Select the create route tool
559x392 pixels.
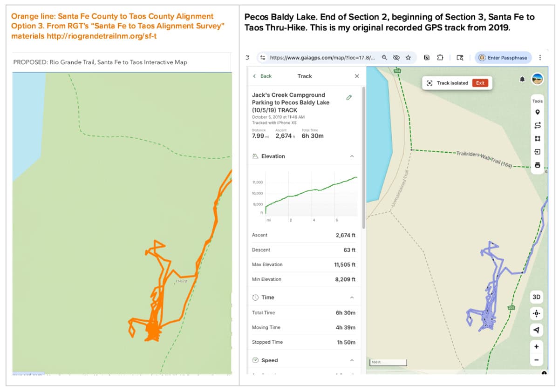(x=537, y=125)
